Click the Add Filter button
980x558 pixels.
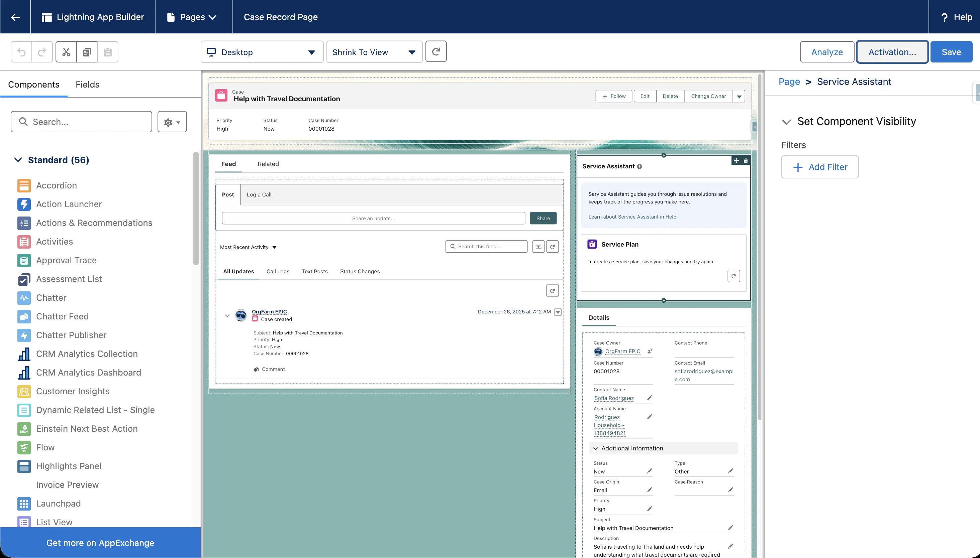[x=820, y=167]
